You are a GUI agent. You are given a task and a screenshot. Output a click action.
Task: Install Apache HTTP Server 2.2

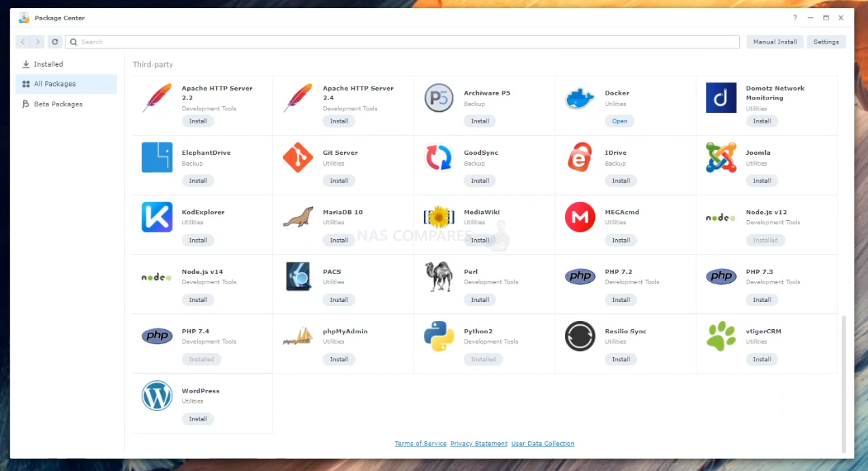[x=198, y=121]
